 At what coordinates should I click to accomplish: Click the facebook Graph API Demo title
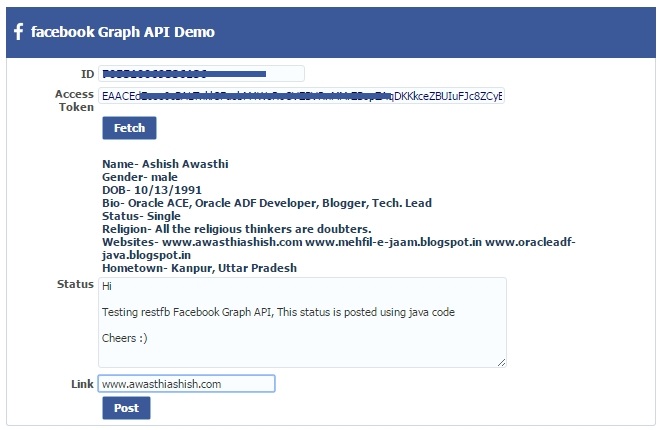[x=122, y=32]
